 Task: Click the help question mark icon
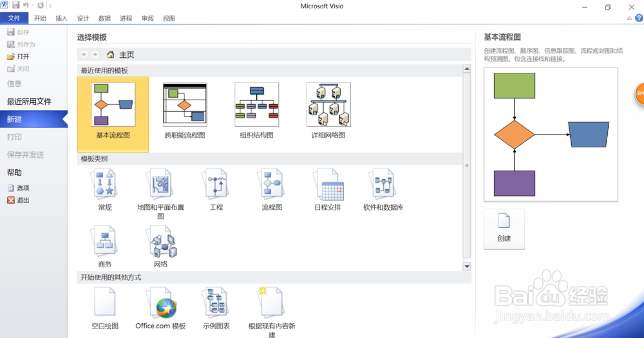tap(639, 18)
